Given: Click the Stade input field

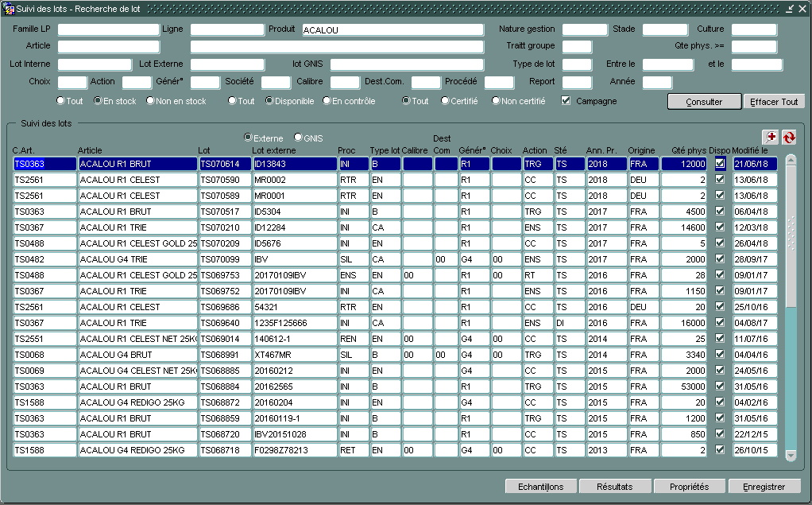Looking at the screenshot, I should 665,30.
